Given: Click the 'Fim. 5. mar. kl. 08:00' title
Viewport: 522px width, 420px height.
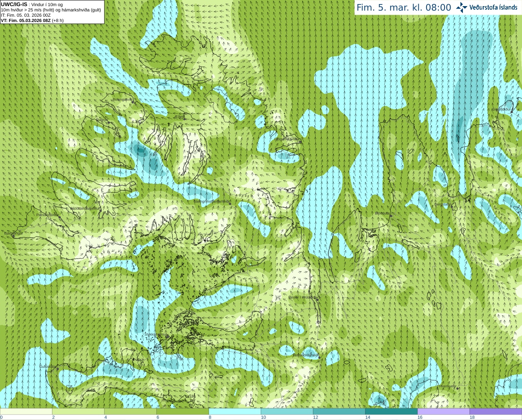Looking at the screenshot, I should pyautogui.click(x=404, y=7).
